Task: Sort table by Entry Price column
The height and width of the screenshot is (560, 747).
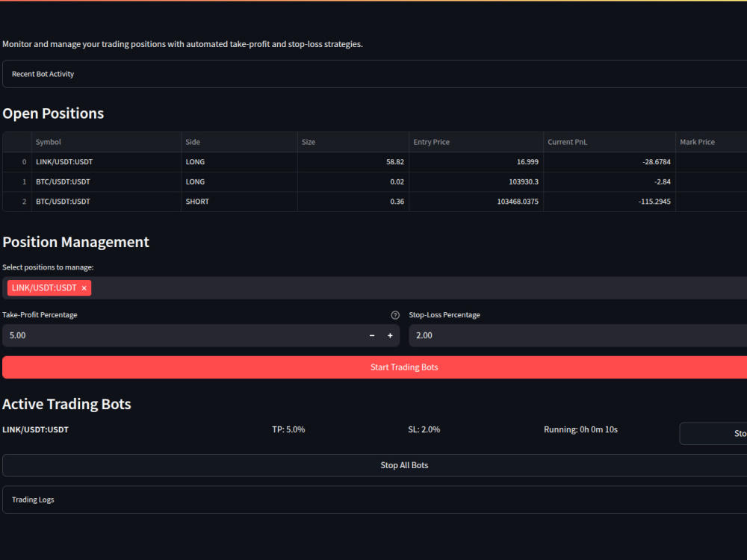Action: 476,142
